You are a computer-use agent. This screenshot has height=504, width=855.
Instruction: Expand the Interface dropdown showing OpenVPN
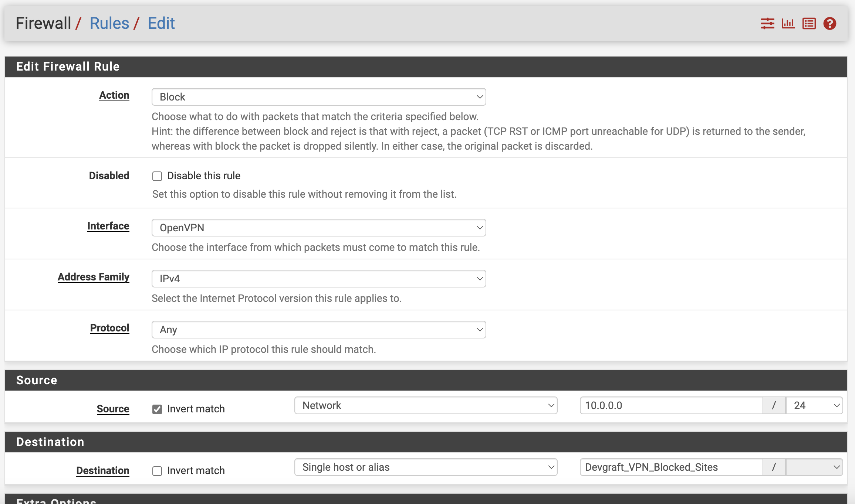(x=318, y=228)
